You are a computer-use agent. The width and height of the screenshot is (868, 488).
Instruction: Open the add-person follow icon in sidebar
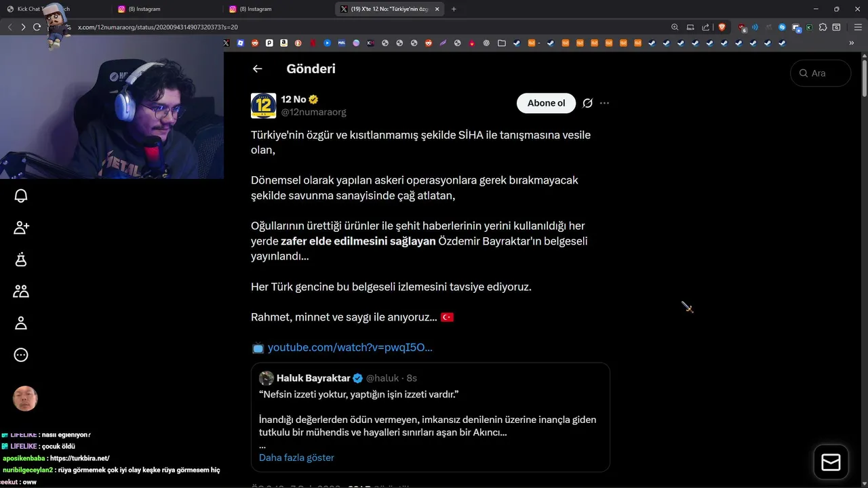[x=21, y=228]
